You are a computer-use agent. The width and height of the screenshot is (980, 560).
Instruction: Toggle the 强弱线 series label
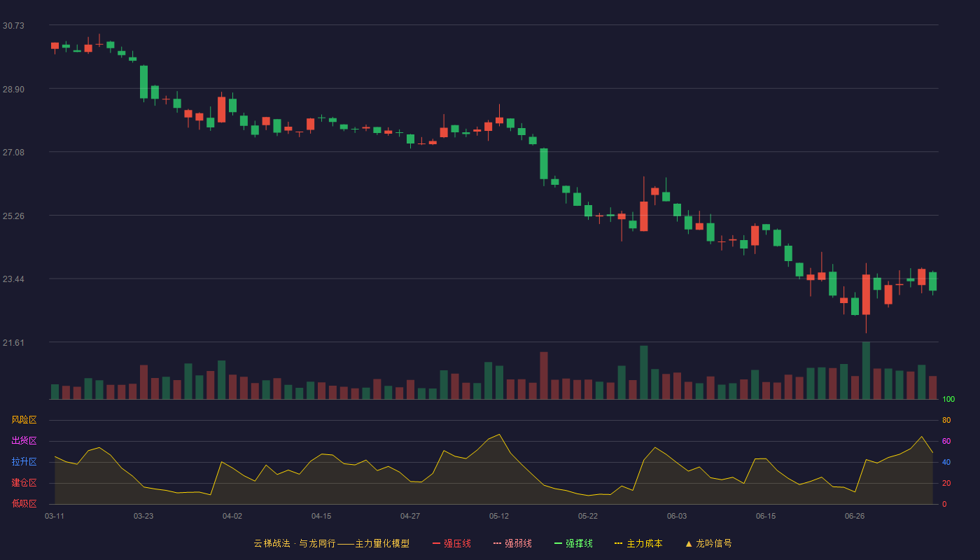click(x=518, y=543)
